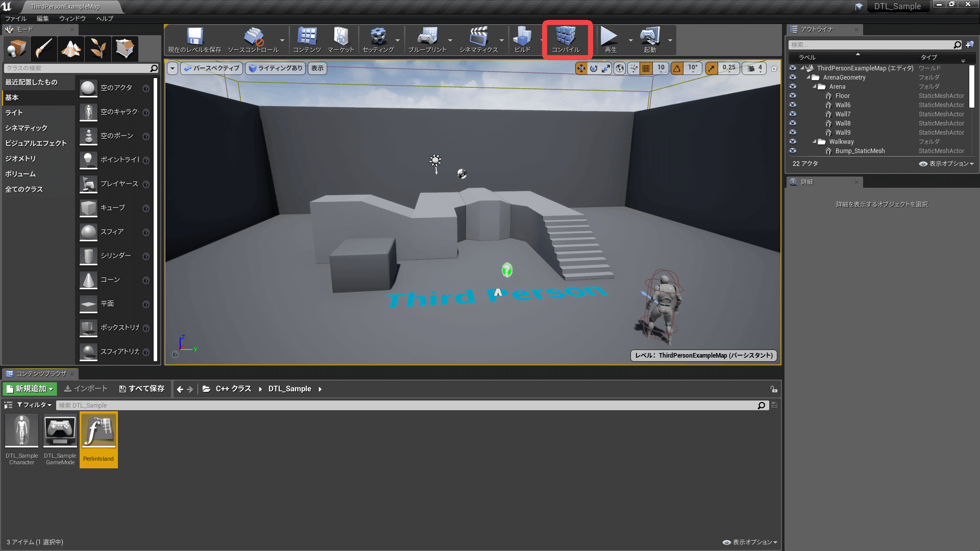
Task: Click the Add New (新規追加) button
Action: [x=30, y=389]
